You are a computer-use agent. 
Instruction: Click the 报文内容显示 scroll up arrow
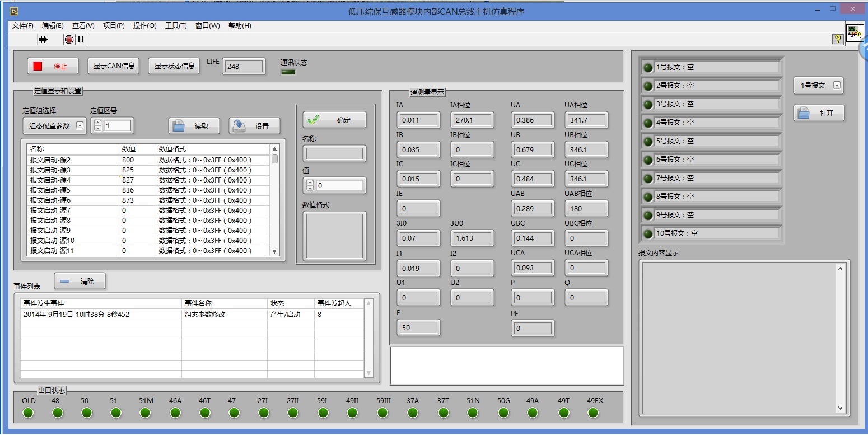pos(840,269)
